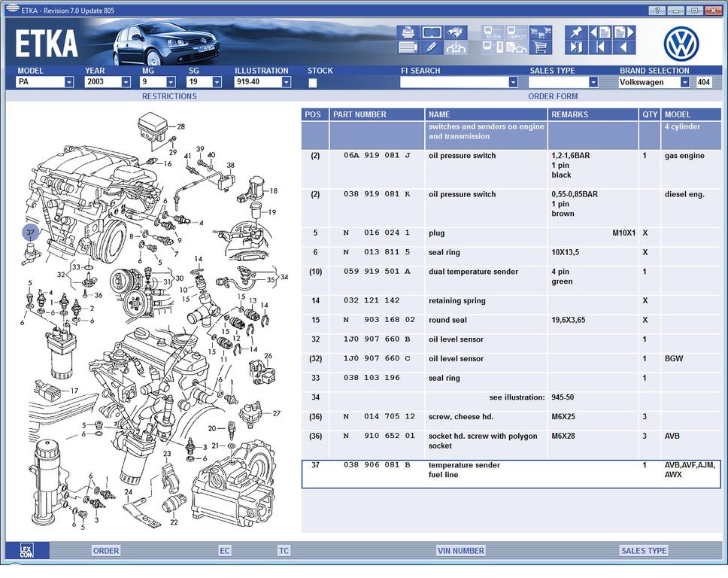Expand the BRAND SELECTION Volkswagen dropdown
728x578 pixels.
684,82
